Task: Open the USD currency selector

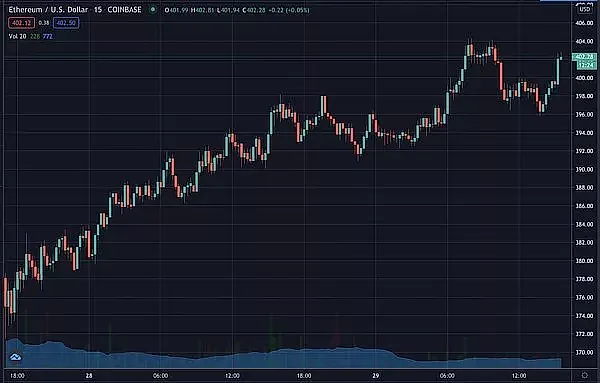Action: click(585, 9)
